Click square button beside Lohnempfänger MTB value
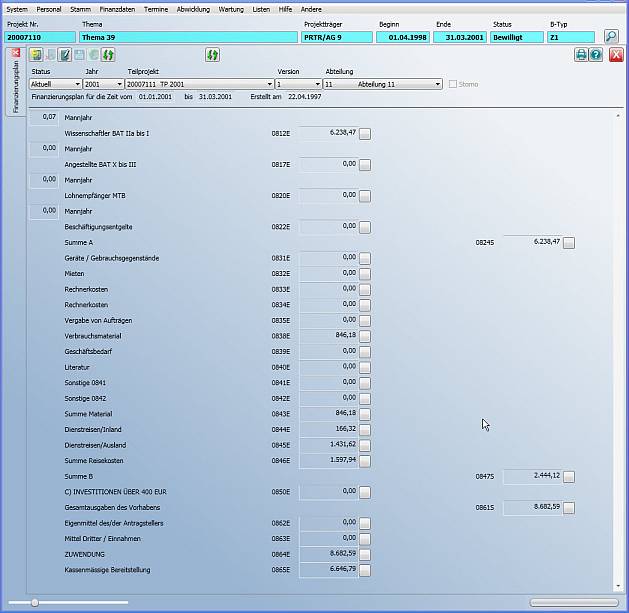The height and width of the screenshot is (613, 629). 365,196
